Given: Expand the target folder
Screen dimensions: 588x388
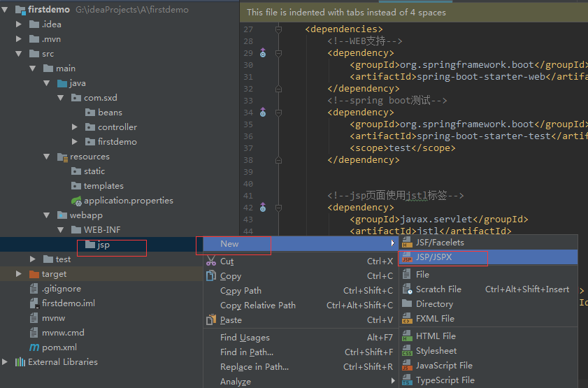Looking at the screenshot, I should [x=19, y=274].
